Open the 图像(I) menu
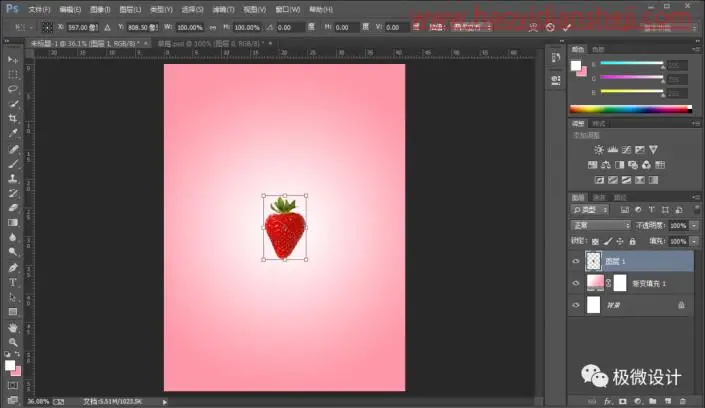The image size is (705, 408). pyautogui.click(x=100, y=9)
